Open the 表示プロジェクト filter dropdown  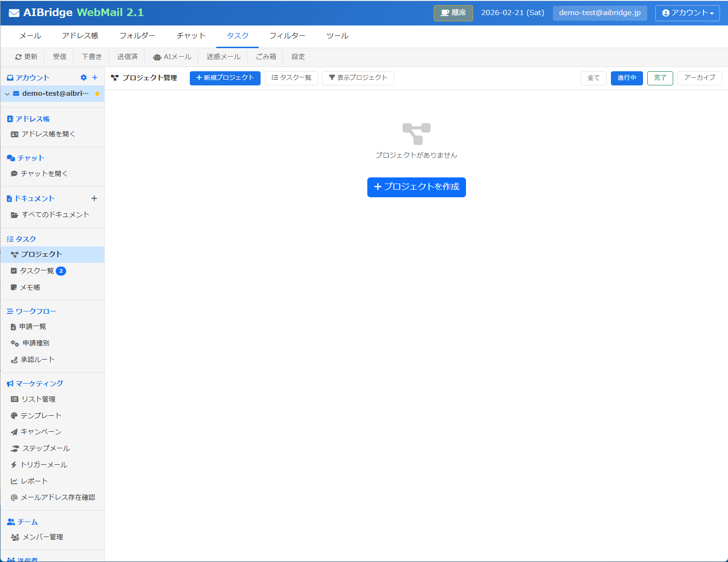click(x=358, y=78)
